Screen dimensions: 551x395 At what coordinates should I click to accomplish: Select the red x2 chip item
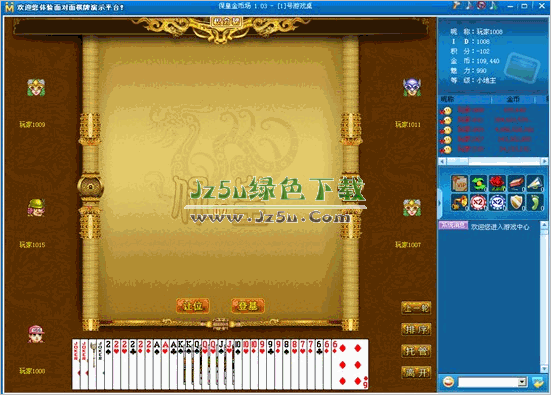click(479, 202)
